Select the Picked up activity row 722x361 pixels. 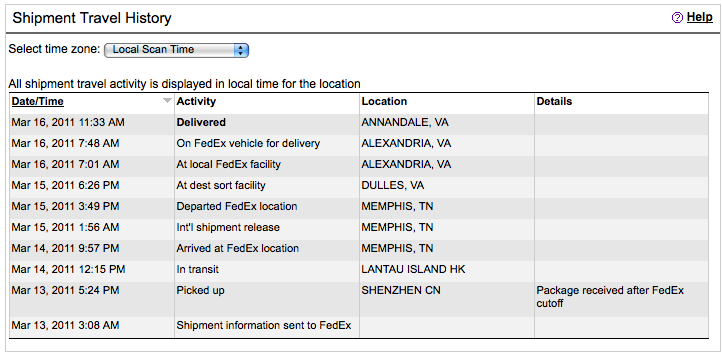(x=359, y=299)
